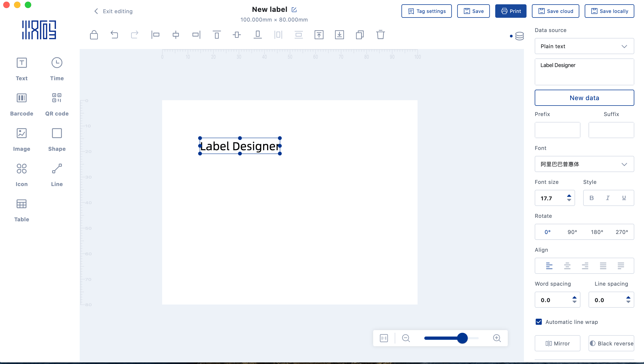Click the New data button
This screenshot has height=364, width=644.
584,98
